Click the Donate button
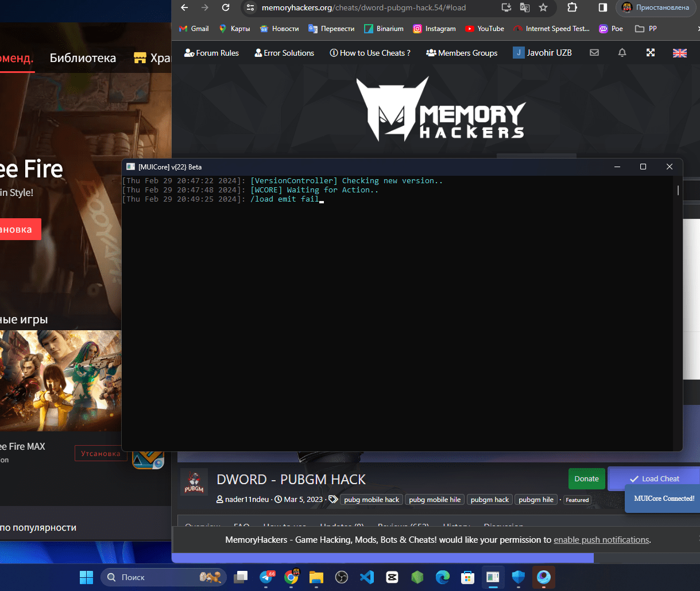The image size is (700, 591). [x=586, y=478]
